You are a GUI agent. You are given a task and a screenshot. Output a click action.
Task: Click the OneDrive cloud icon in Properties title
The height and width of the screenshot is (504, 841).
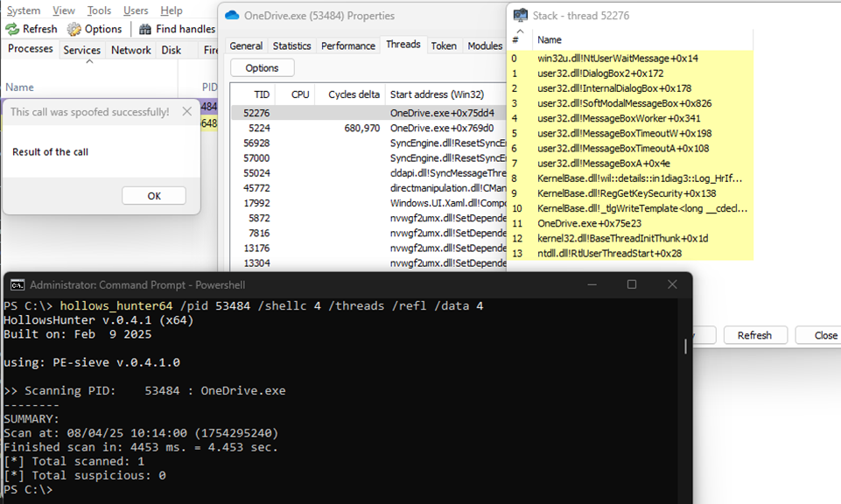coord(232,16)
